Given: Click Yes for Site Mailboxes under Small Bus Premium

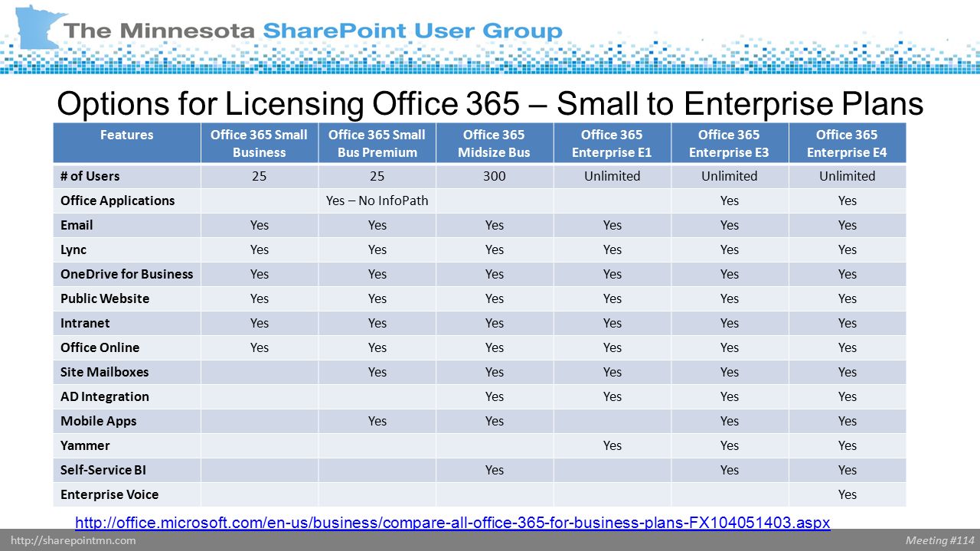Looking at the screenshot, I should click(377, 372).
